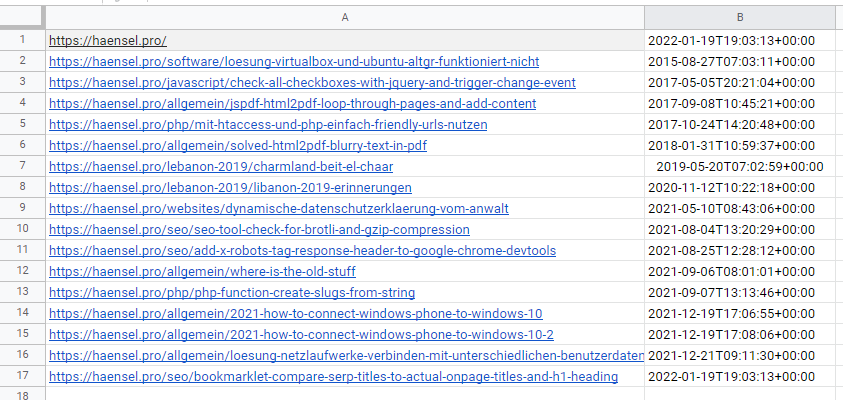Select cell with date 2015-08-27T07:03:11+00:00
The height and width of the screenshot is (400, 843).
(x=740, y=61)
